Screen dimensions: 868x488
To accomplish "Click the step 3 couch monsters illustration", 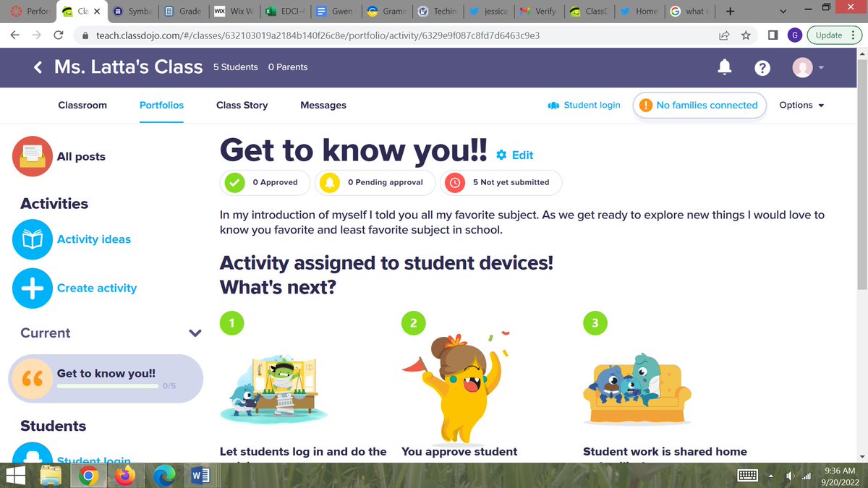I will coord(637,389).
